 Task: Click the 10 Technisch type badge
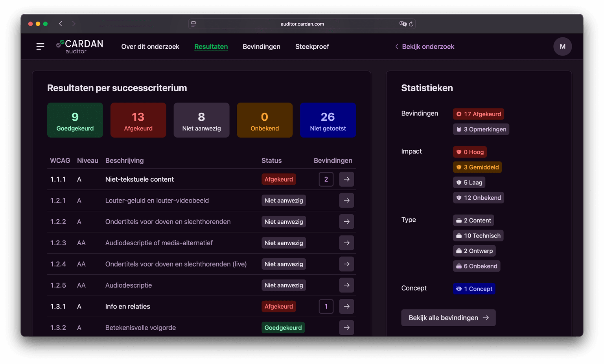click(x=478, y=236)
